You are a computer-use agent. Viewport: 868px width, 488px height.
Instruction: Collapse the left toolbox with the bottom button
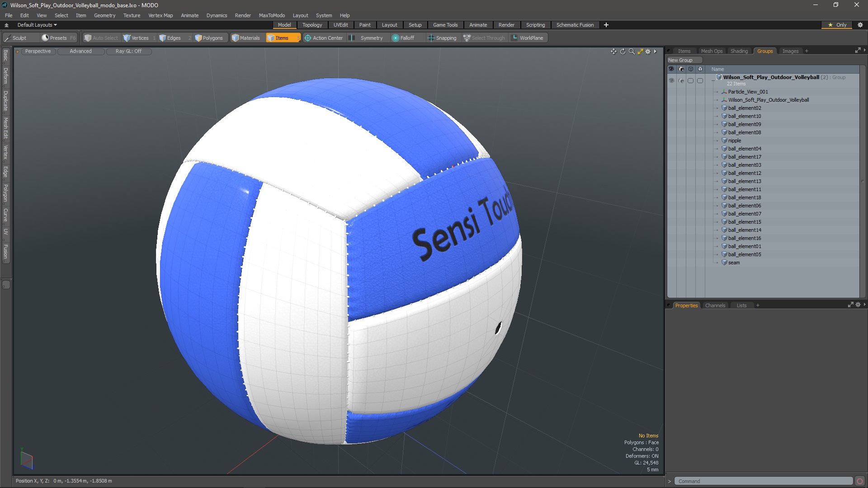tap(6, 285)
